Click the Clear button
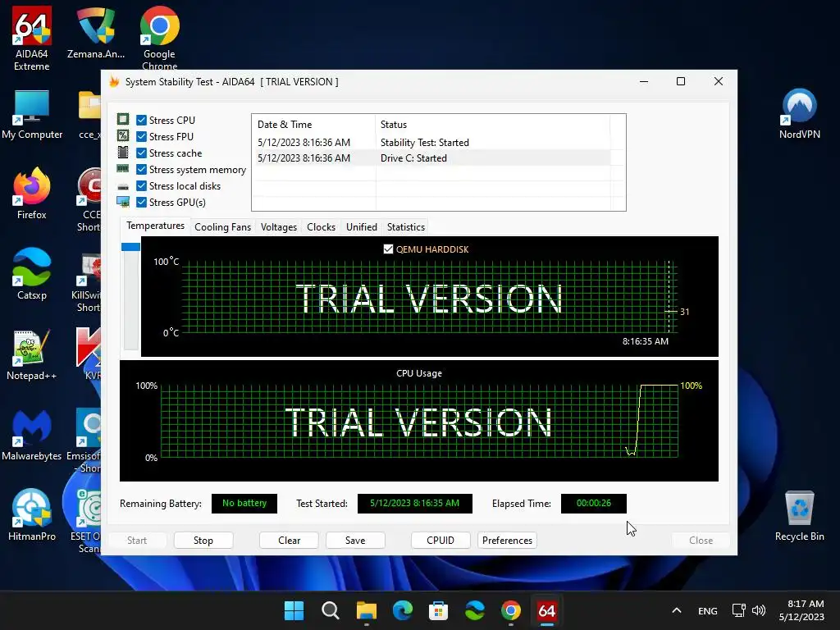Image resolution: width=840 pixels, height=630 pixels. tap(290, 540)
